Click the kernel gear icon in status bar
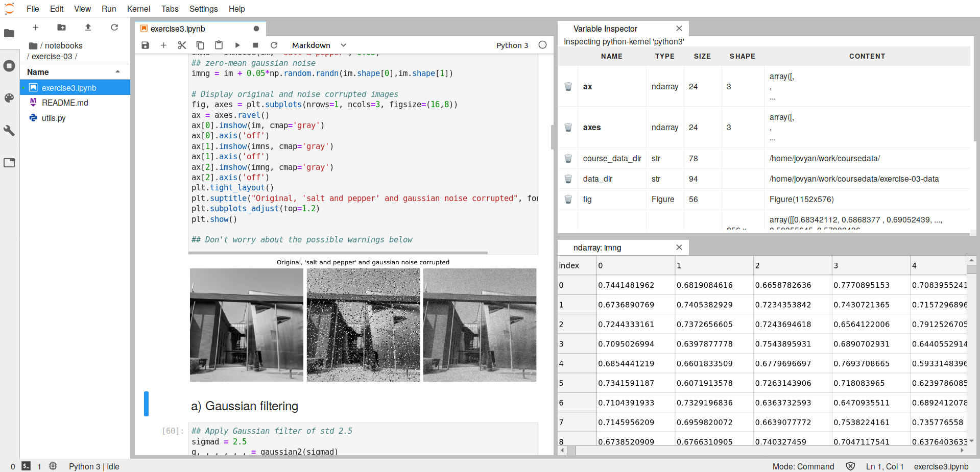 [53, 466]
